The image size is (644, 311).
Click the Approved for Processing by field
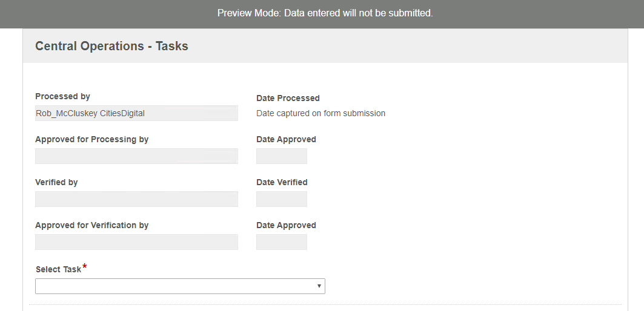coord(136,156)
